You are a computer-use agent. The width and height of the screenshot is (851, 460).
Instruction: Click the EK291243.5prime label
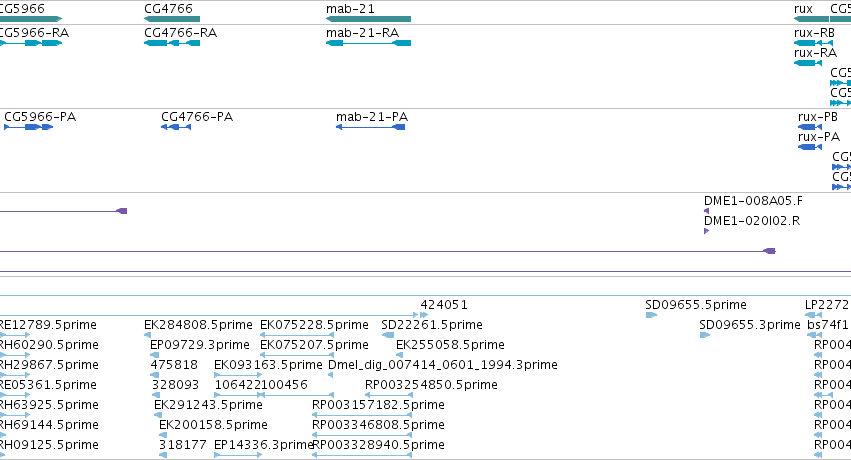[x=208, y=405]
